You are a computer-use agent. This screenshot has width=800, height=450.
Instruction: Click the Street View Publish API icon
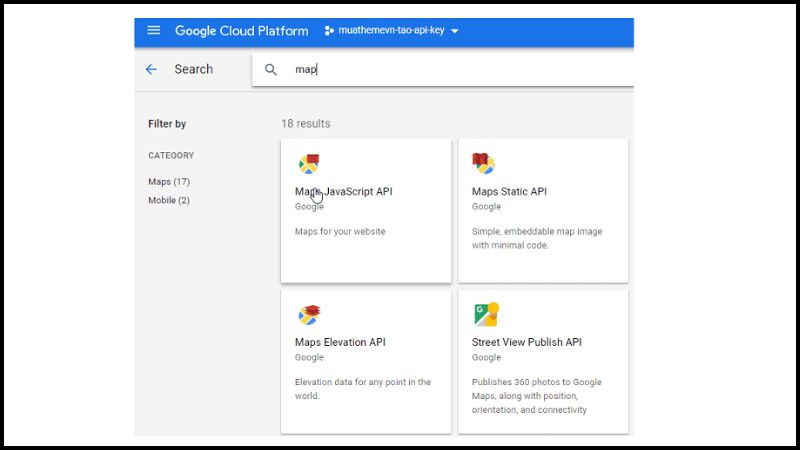(x=486, y=314)
